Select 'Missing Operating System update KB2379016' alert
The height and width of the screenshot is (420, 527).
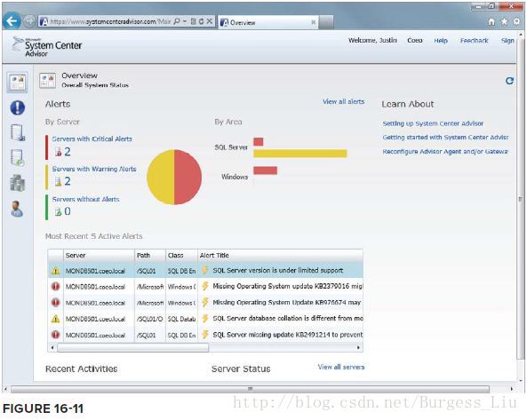[288, 287]
